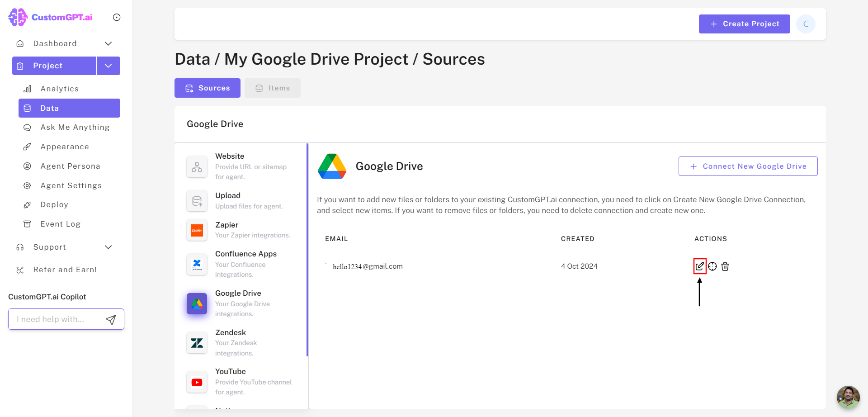Send the Copilot message with paper plane icon
This screenshot has height=417, width=868.
[x=111, y=320]
